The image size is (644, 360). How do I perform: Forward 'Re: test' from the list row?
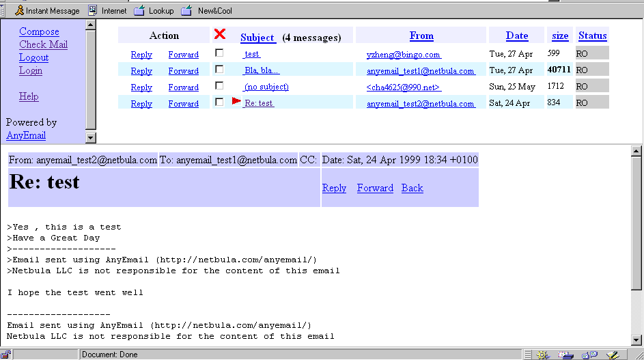pyautogui.click(x=183, y=104)
